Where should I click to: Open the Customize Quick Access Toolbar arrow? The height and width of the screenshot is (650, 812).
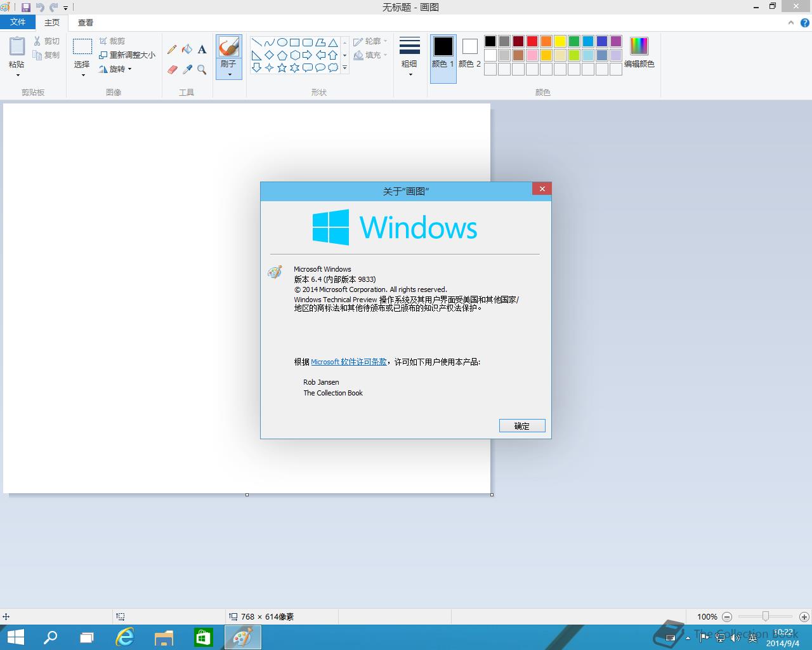pyautogui.click(x=65, y=8)
